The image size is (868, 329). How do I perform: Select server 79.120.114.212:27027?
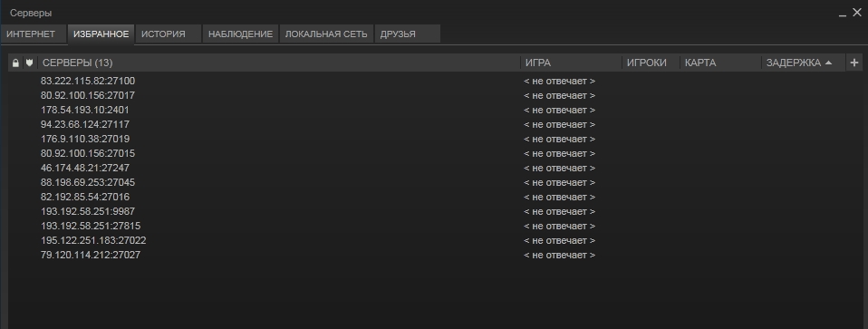(91, 255)
